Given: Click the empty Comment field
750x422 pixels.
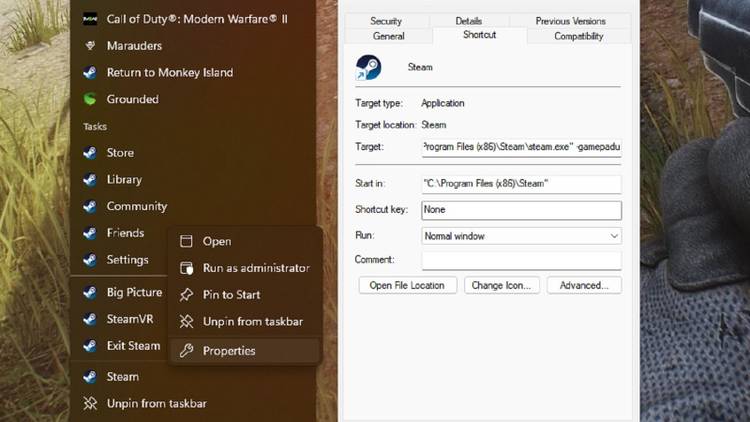Looking at the screenshot, I should tap(521, 260).
